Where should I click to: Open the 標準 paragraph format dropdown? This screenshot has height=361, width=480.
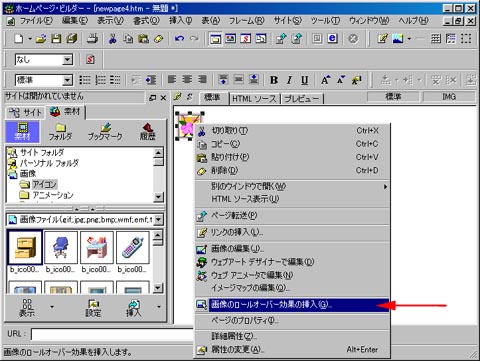click(x=68, y=80)
